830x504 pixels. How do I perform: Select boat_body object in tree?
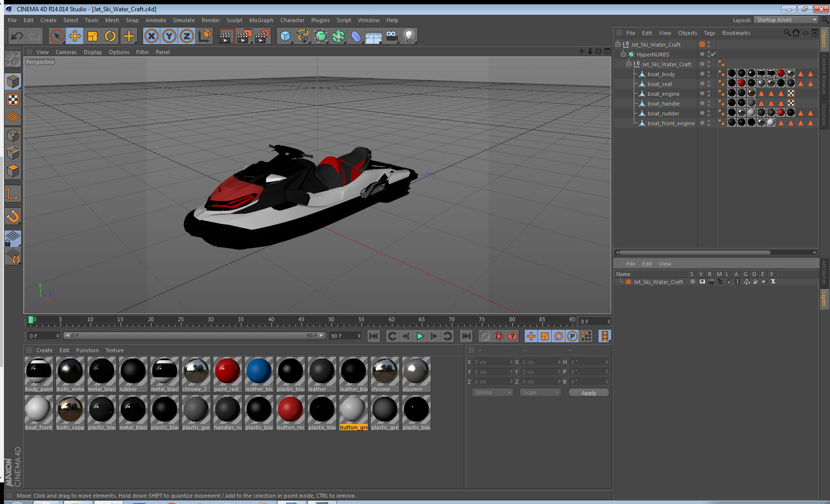(661, 74)
